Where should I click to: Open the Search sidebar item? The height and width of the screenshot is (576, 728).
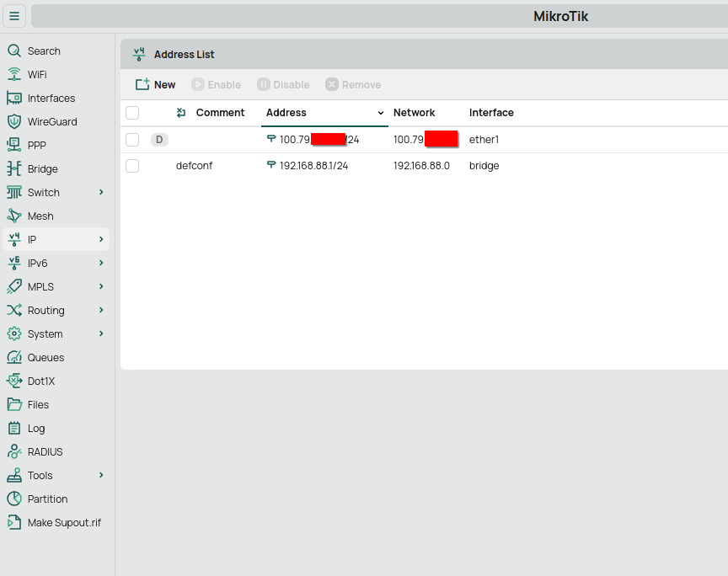click(x=43, y=51)
